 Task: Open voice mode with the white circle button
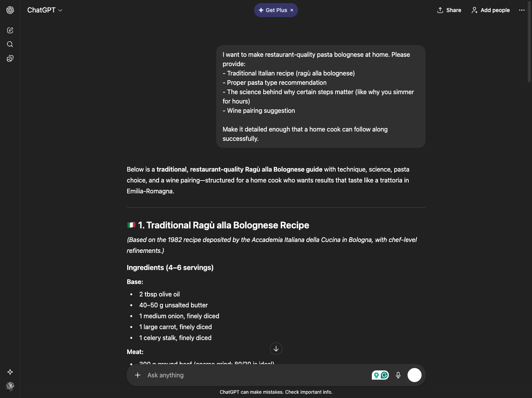pyautogui.click(x=415, y=375)
